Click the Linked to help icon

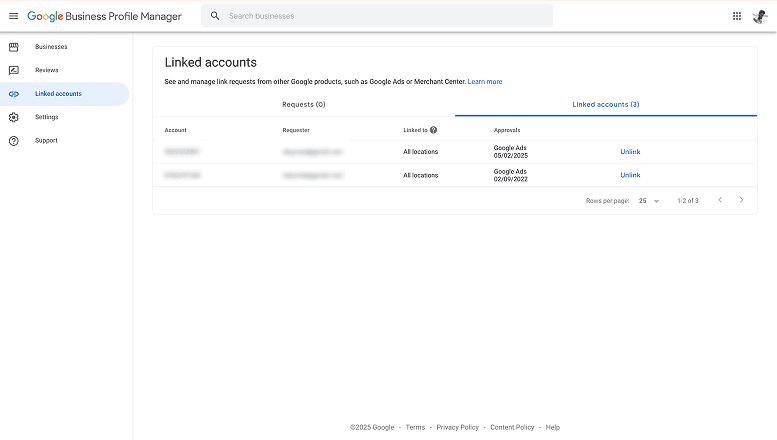pyautogui.click(x=434, y=130)
